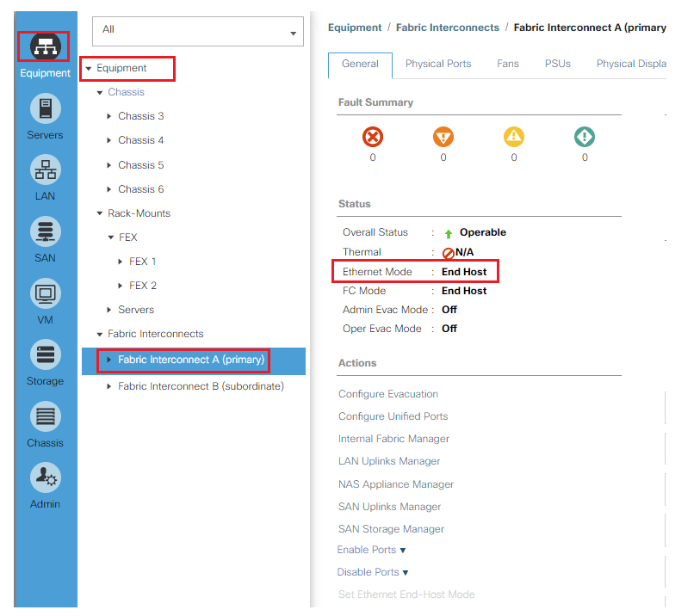Click the minor faults yellow warning icon
Image resolution: width=700 pixels, height=616 pixels.
click(x=514, y=137)
